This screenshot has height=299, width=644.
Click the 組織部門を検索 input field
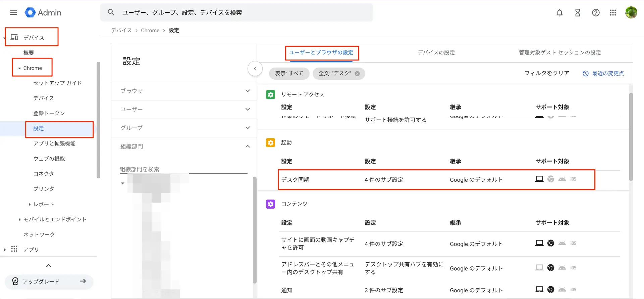[x=183, y=169]
